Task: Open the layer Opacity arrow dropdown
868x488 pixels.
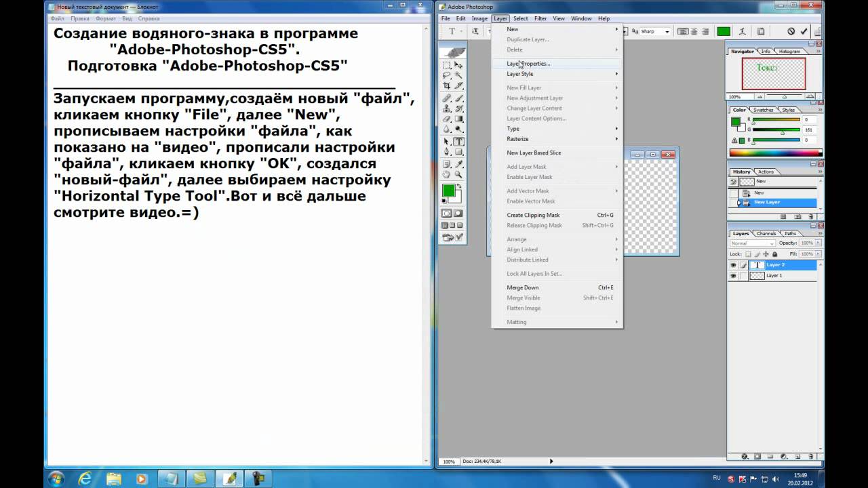Action: 818,243
